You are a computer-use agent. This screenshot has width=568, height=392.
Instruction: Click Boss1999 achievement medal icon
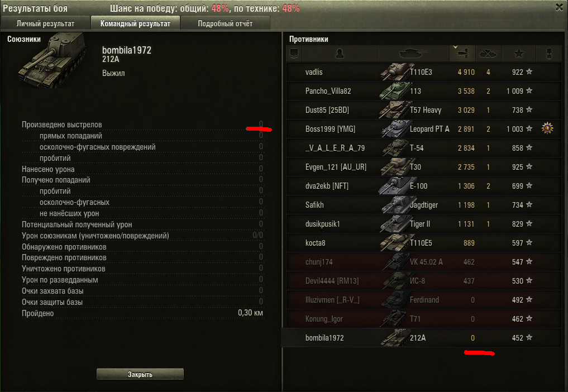(x=547, y=128)
